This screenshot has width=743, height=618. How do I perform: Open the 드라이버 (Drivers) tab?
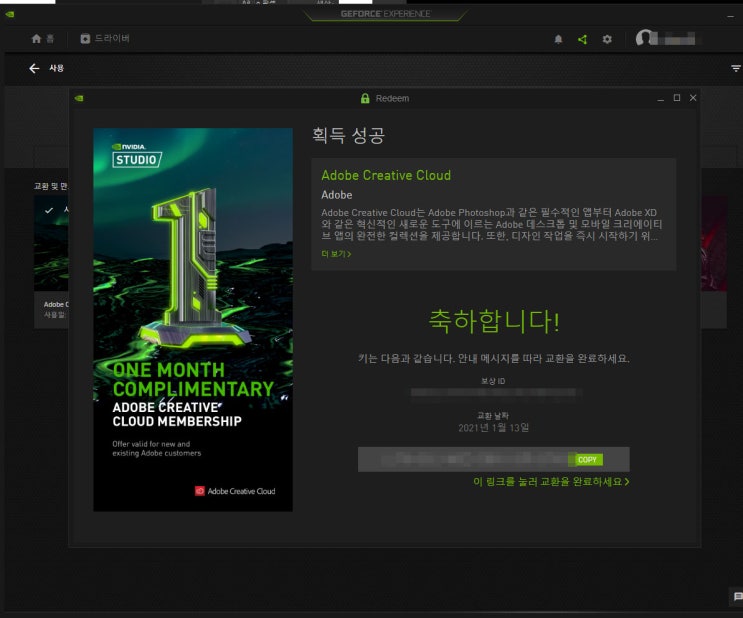point(105,38)
